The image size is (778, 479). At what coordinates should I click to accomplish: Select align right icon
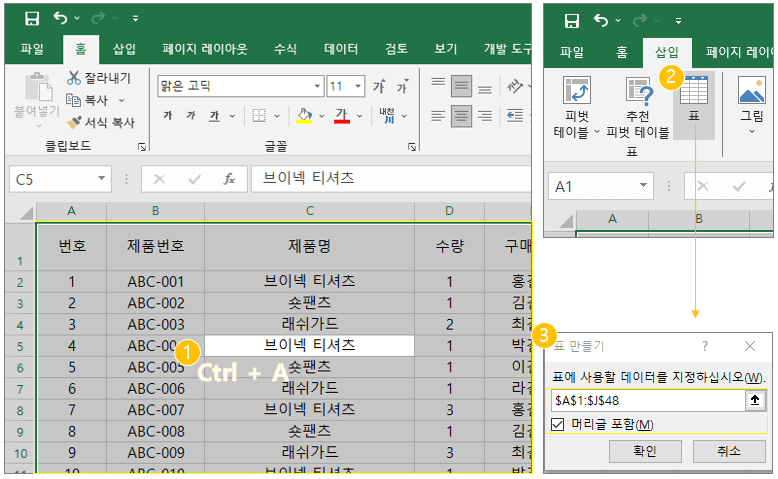[485, 116]
